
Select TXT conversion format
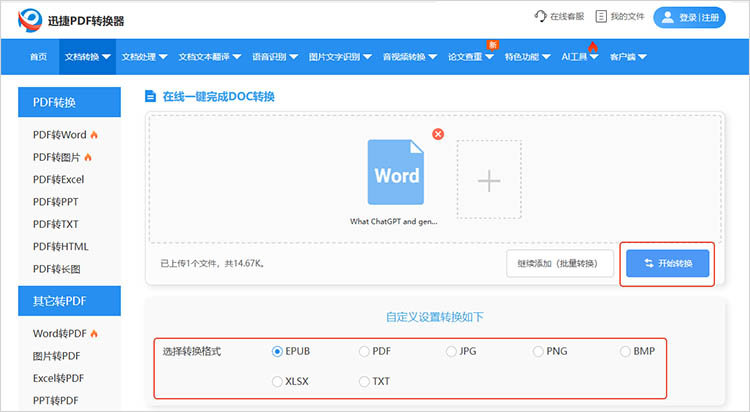[x=364, y=381]
